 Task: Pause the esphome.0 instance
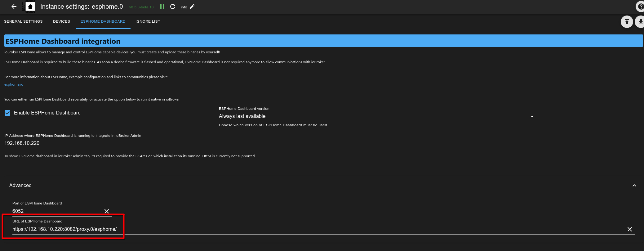tap(162, 7)
